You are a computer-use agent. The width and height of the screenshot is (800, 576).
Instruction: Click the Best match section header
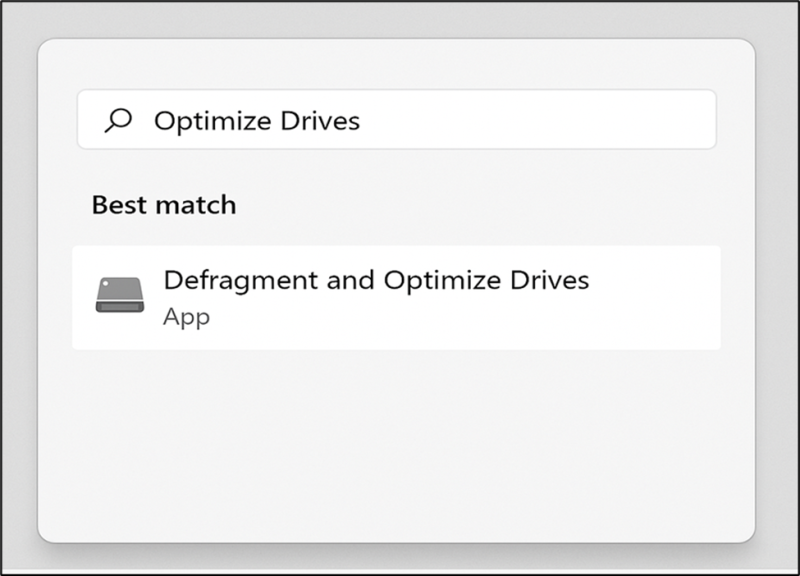pos(163,204)
